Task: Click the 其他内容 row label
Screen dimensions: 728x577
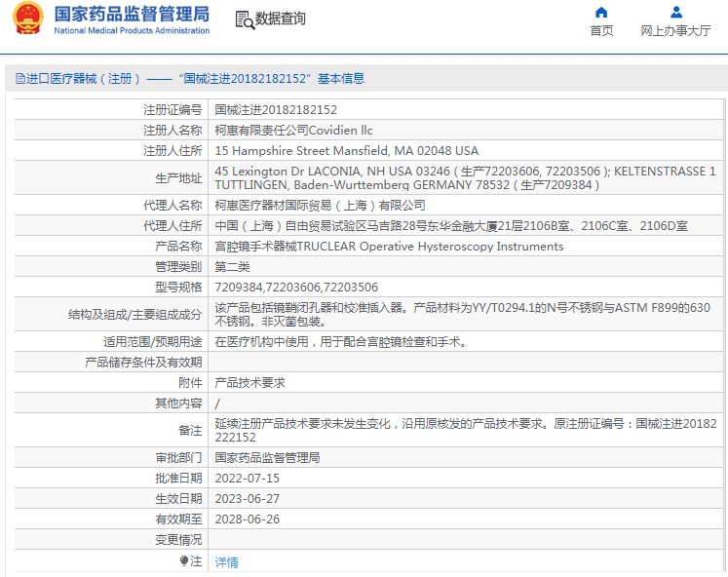Action: (x=178, y=403)
